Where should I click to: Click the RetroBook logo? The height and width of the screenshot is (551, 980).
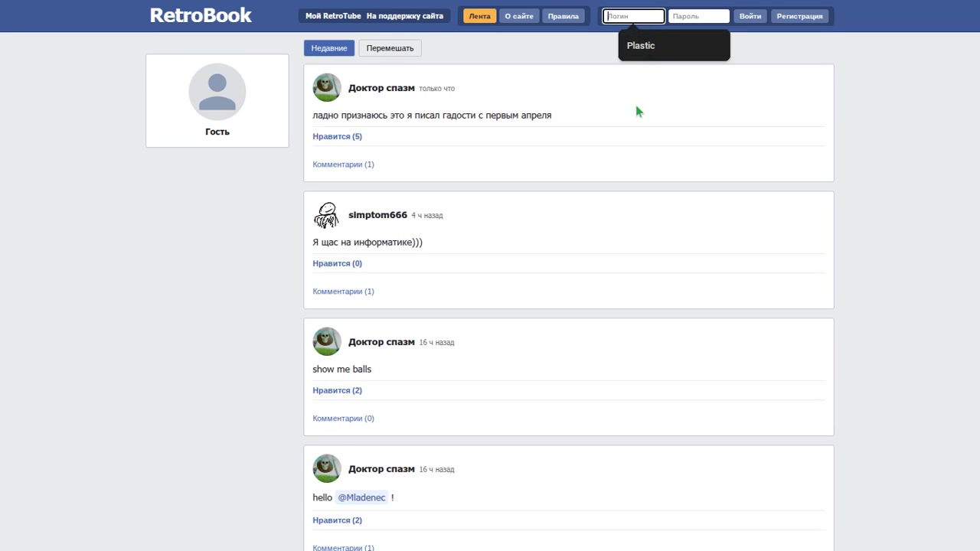201,15
